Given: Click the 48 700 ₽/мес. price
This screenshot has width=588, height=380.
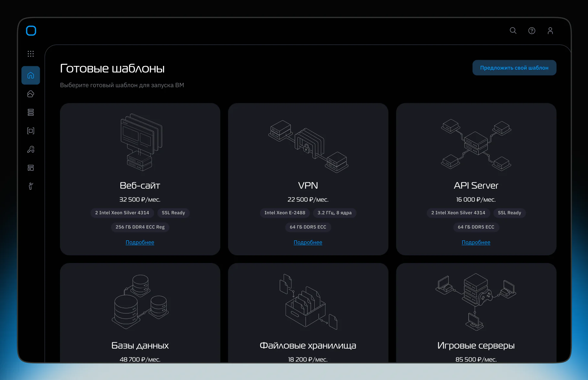Looking at the screenshot, I should click(140, 359).
